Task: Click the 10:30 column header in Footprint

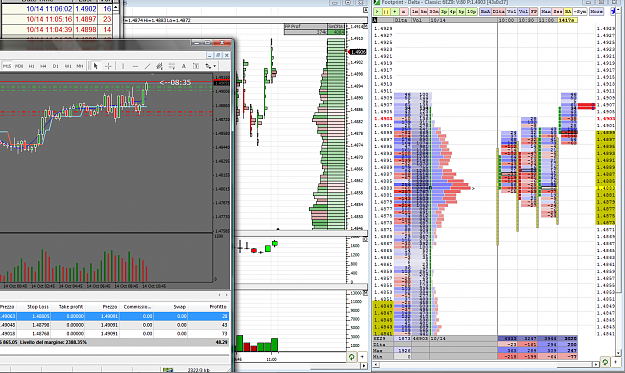Action: [x=526, y=20]
